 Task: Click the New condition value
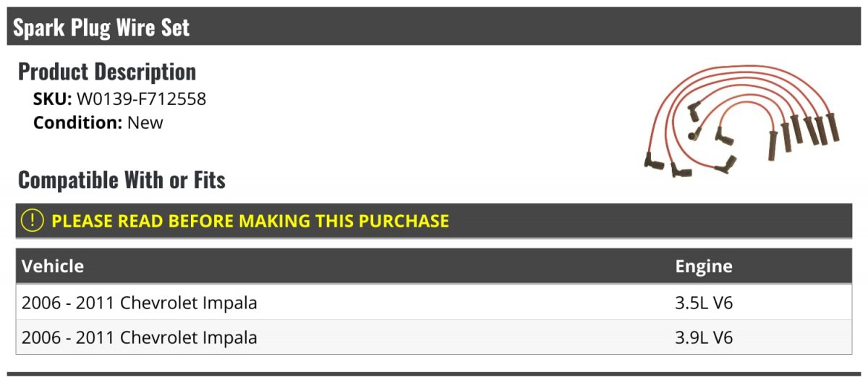[145, 122]
